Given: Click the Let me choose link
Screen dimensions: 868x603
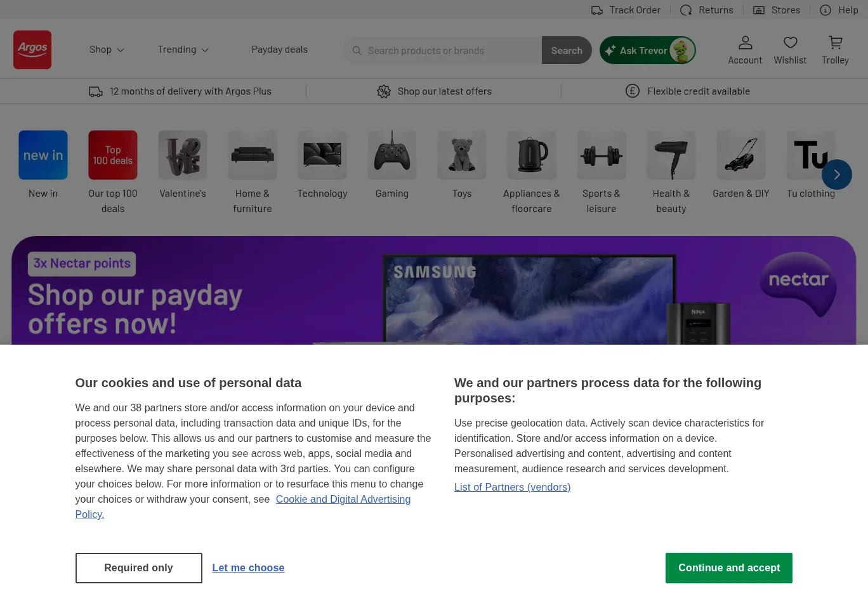Looking at the screenshot, I should (248, 568).
